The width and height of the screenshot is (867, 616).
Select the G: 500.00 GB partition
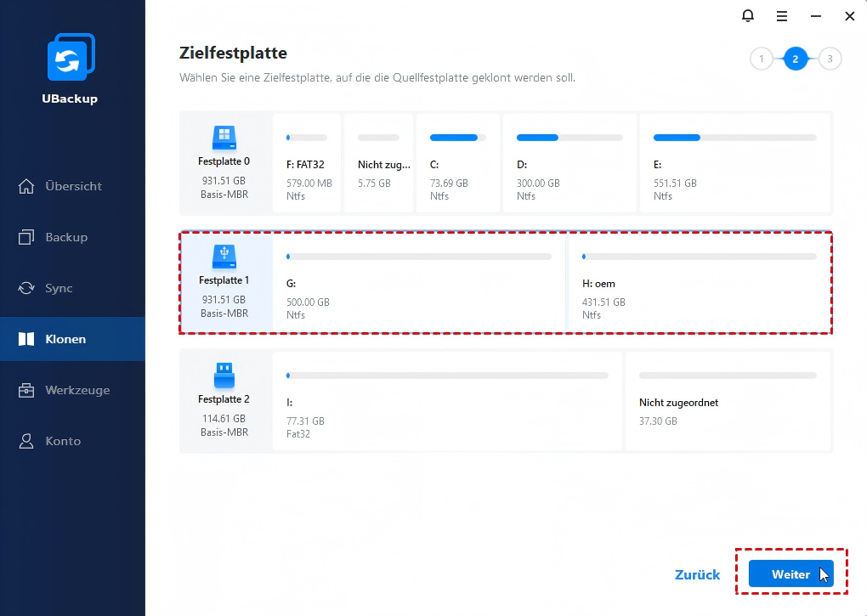418,283
